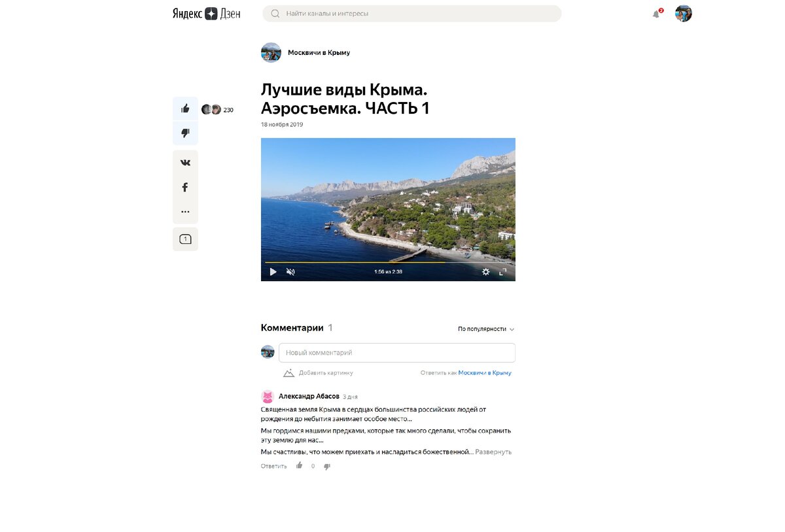
Task: Click 'Добавить картинку' to attach image
Action: pyautogui.click(x=318, y=373)
